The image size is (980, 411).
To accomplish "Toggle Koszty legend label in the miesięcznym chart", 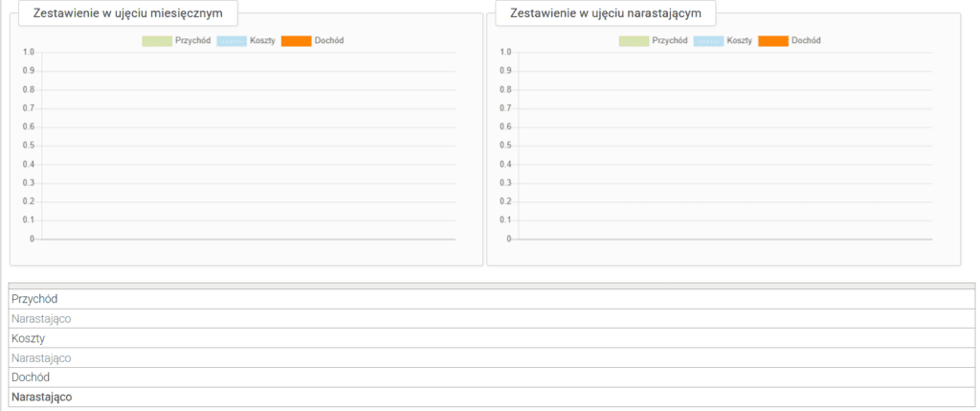I will tap(262, 40).
